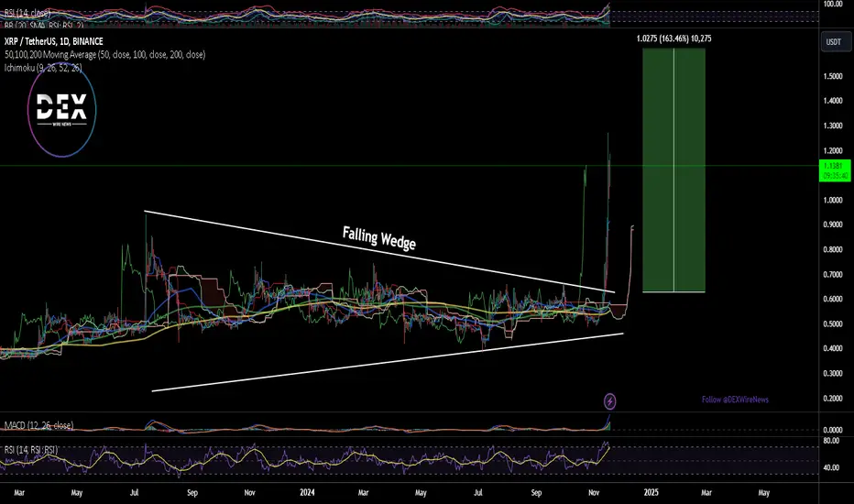Select the green long position box
854x504 pixels.
tap(673, 170)
